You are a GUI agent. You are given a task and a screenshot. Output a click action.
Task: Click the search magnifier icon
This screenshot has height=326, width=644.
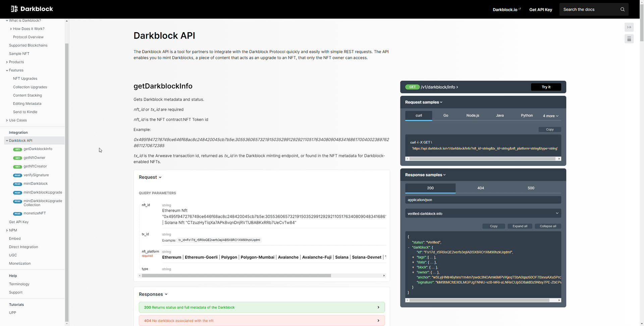[622, 9]
